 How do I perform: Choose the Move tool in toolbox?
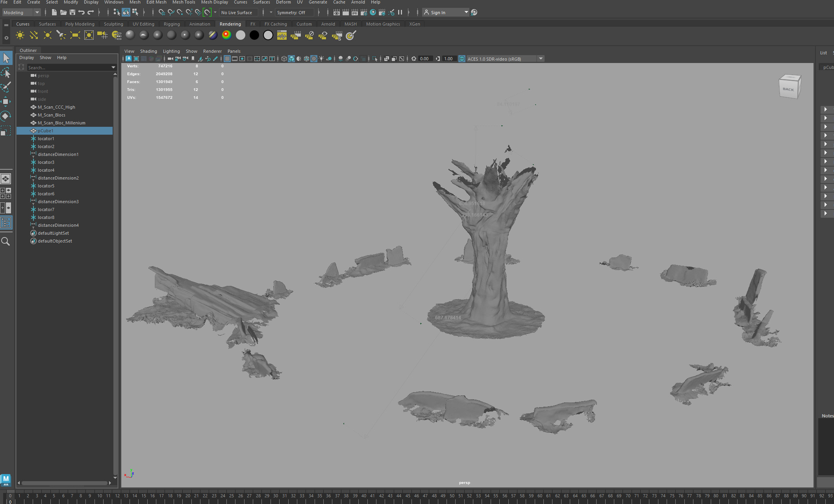[x=6, y=101]
